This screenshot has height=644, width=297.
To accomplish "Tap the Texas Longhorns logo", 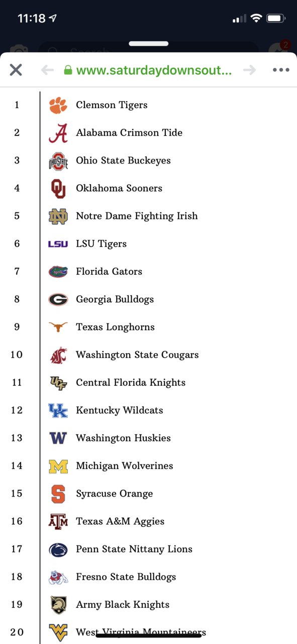I will click(58, 327).
